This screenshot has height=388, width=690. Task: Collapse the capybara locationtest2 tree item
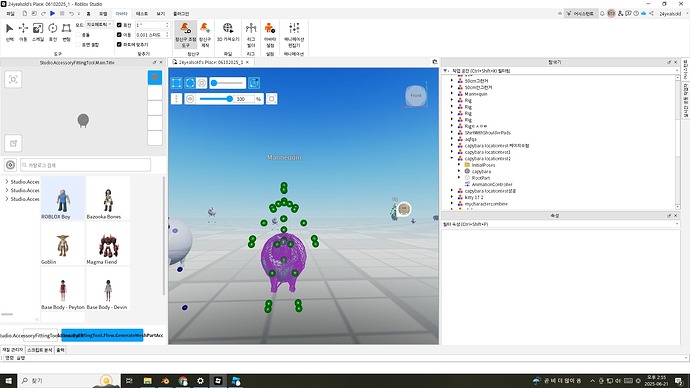[451, 158]
